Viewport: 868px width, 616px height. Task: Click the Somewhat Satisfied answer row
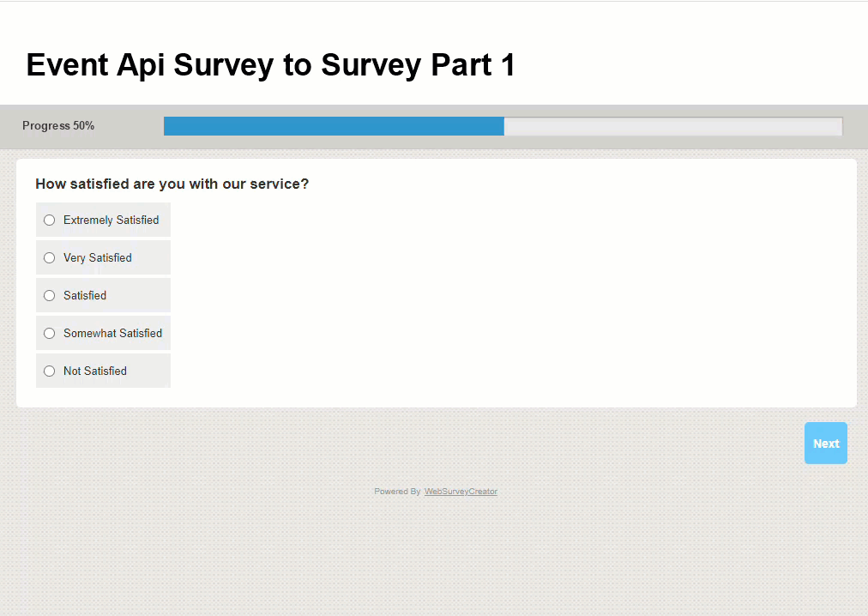[103, 333]
